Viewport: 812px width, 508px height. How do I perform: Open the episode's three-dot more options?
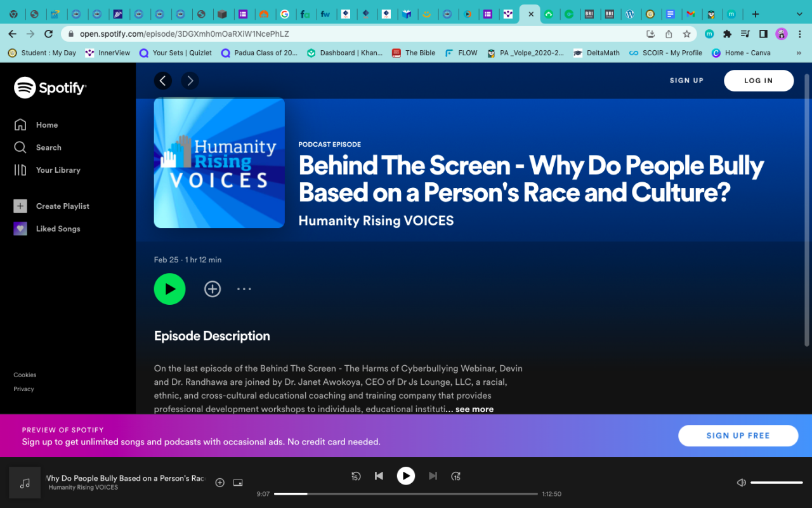pyautogui.click(x=244, y=289)
